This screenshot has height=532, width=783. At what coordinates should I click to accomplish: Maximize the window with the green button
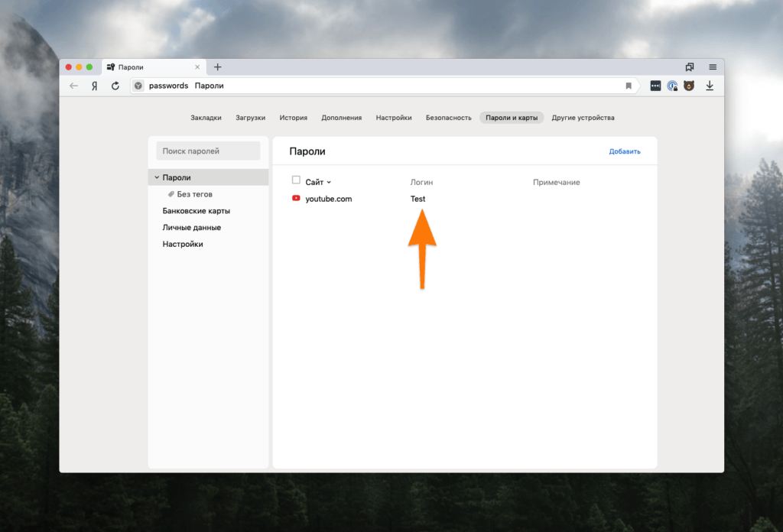coord(89,66)
